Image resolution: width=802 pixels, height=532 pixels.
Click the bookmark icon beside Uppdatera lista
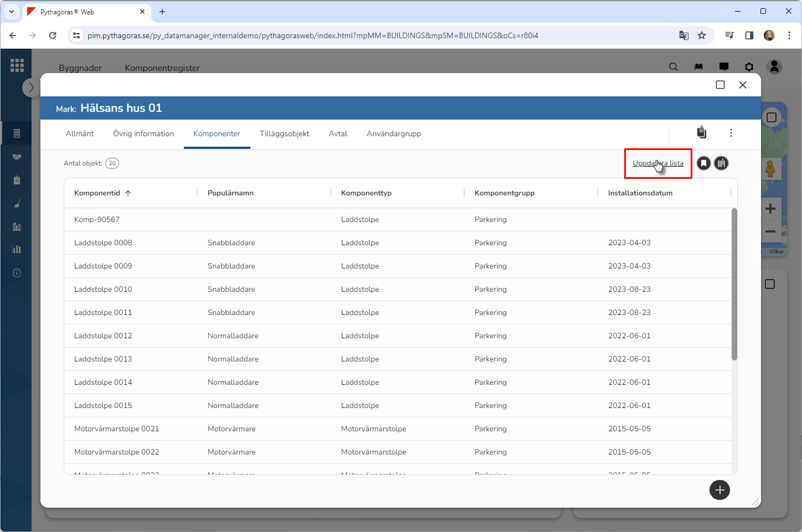(x=703, y=163)
